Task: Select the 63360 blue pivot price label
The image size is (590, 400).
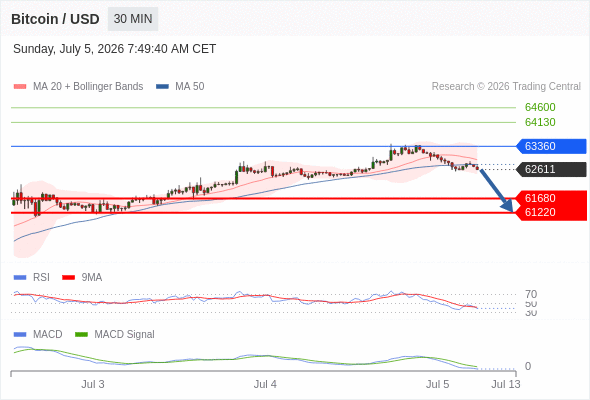Action: [551, 146]
